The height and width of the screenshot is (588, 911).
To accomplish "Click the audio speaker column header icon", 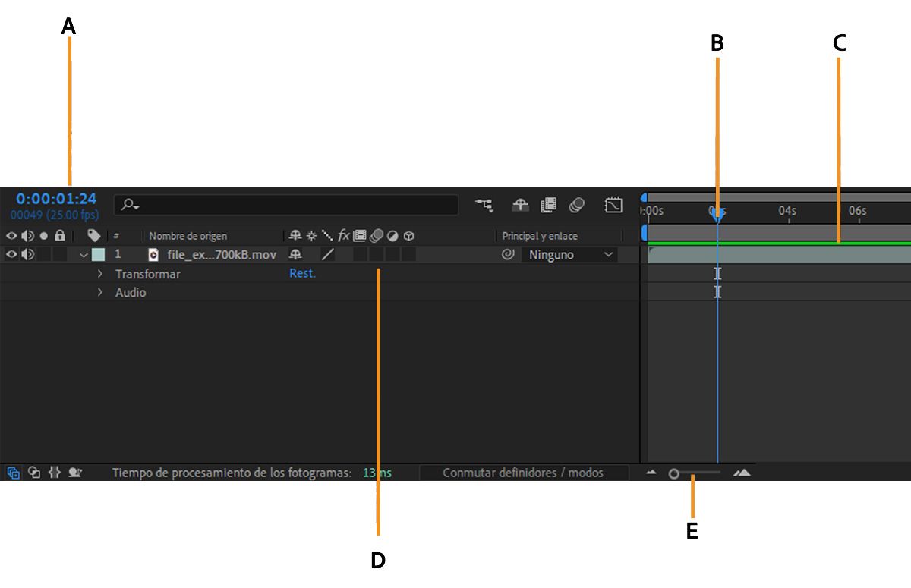I will (x=27, y=236).
